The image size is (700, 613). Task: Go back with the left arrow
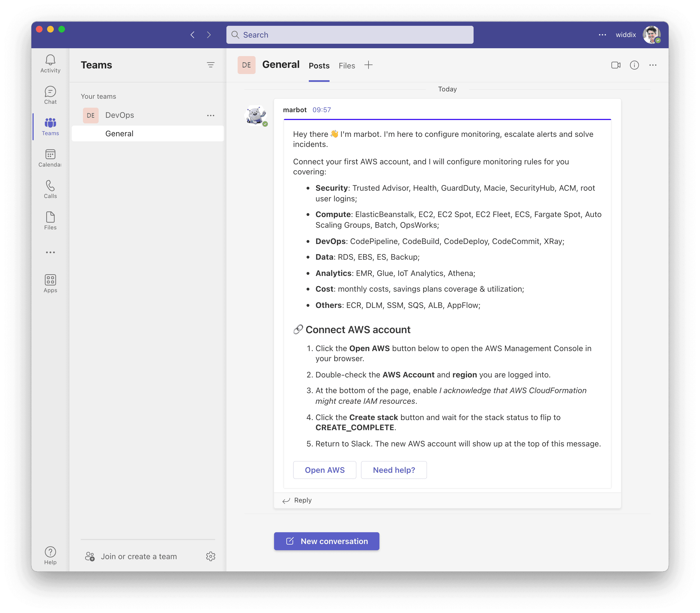(193, 35)
